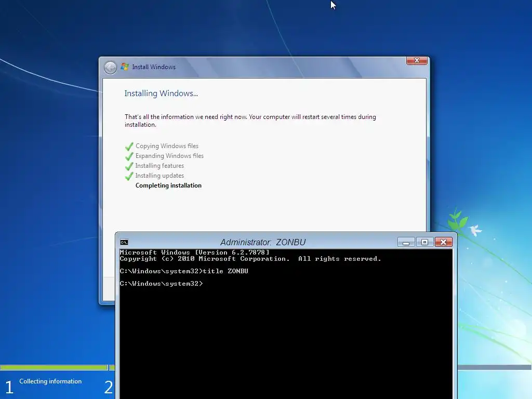Click the 'Install Windows' title text
532x399 pixels.
(154, 67)
